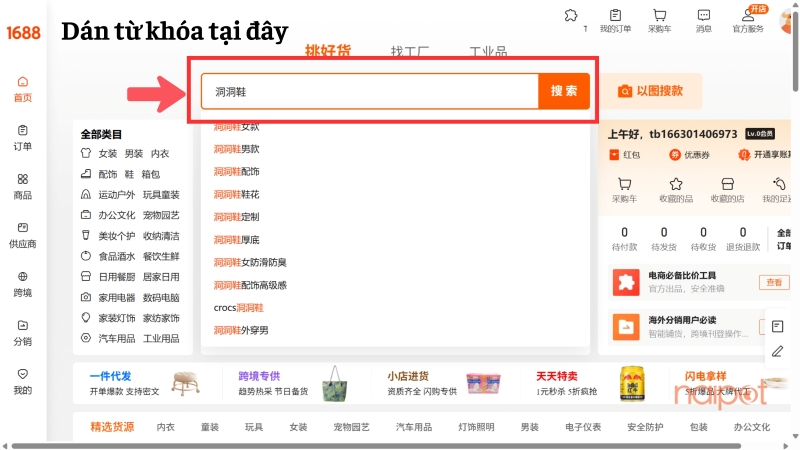Choose suggestion 洞洞鞋外穿男
This screenshot has width=800, height=450.
pos(241,330)
